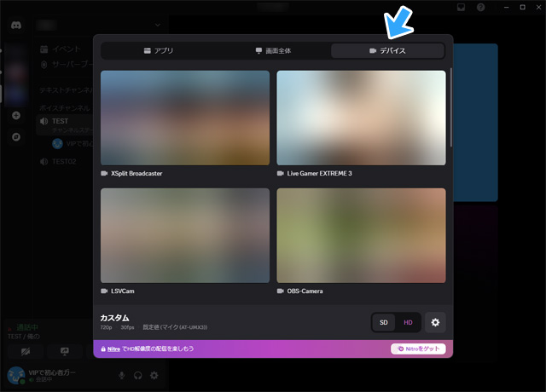Close the Discord window
This screenshot has height=392, width=546.
(538, 7)
